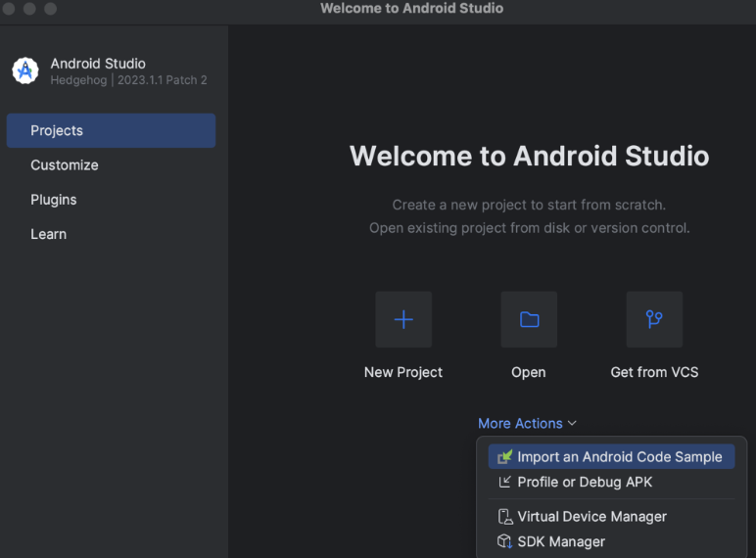The height and width of the screenshot is (558, 756).
Task: Click the Android Studio logo icon
Action: (25, 70)
